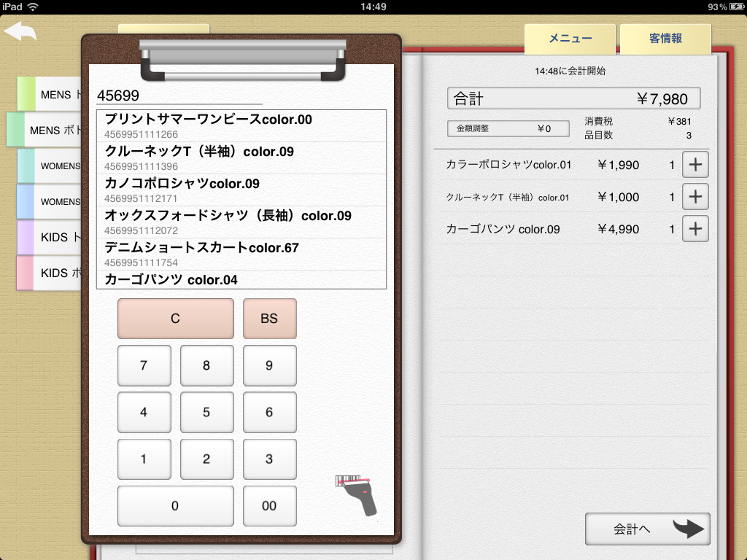Click plus beside カーゴパンツ color.09
The image size is (747, 560).
point(695,228)
